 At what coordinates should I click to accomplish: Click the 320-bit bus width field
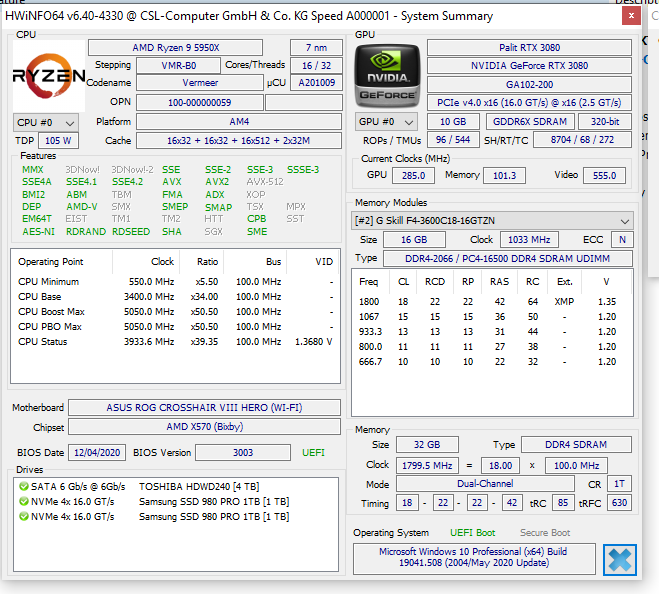click(605, 121)
